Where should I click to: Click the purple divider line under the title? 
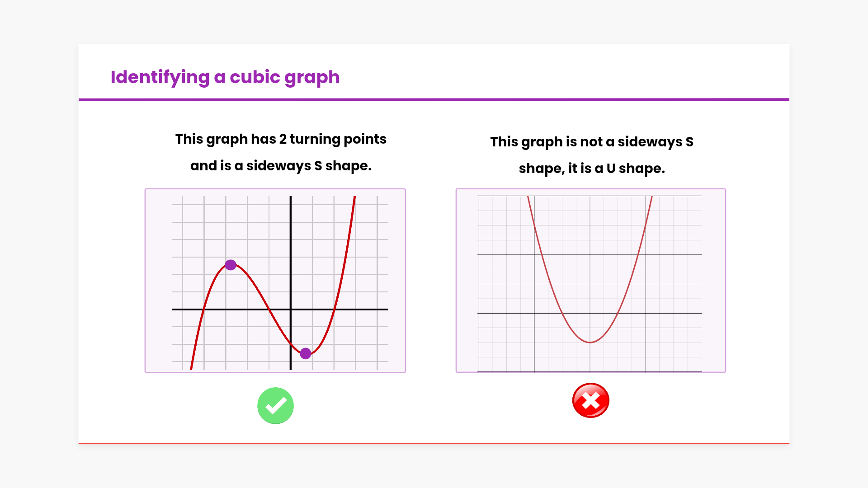pos(434,99)
